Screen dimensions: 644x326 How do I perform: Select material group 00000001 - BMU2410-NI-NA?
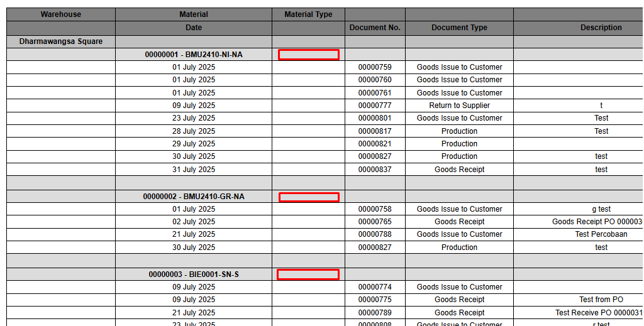click(194, 55)
